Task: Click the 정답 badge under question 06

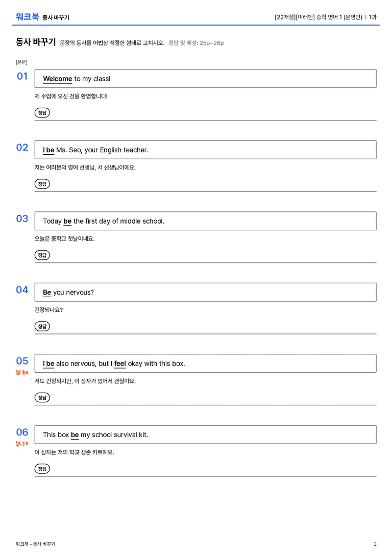Action: tap(42, 469)
